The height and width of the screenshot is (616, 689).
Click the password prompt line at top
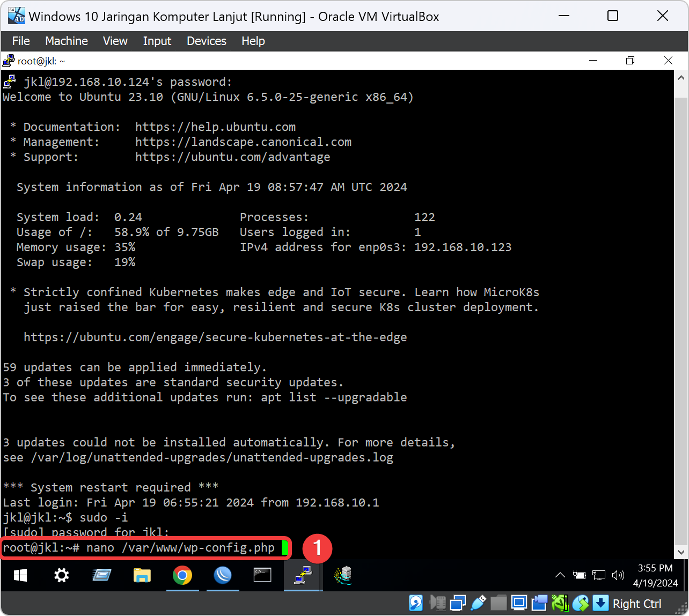point(128,82)
